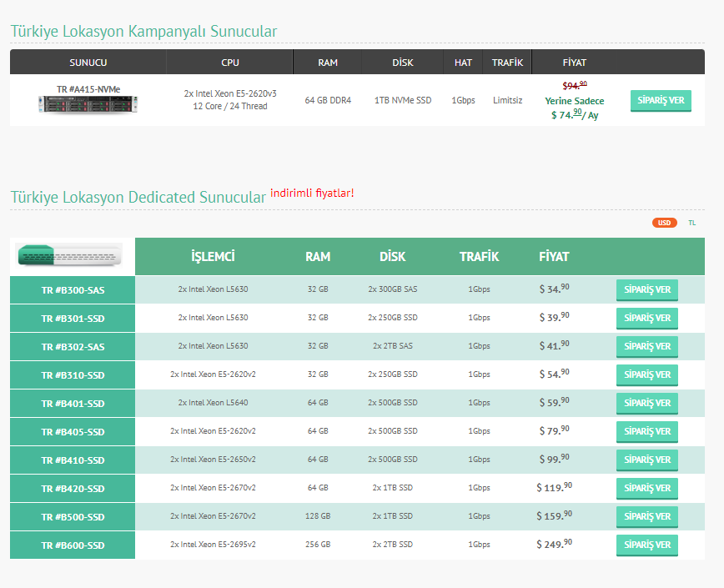Viewport: 724px width, 588px height.
Task: Order the TR #B310-SSD server
Action: (647, 374)
